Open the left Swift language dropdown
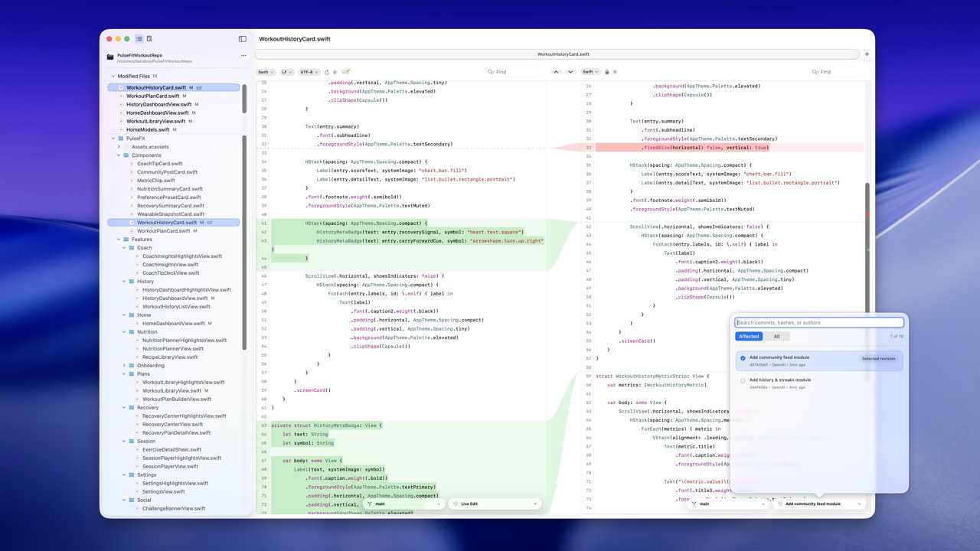This screenshot has width=980, height=551. (266, 72)
